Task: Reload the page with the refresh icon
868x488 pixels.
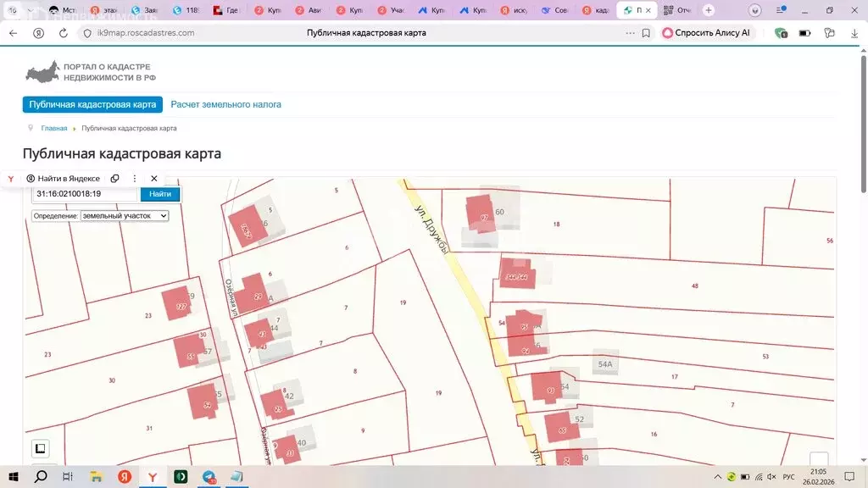Action: click(64, 33)
